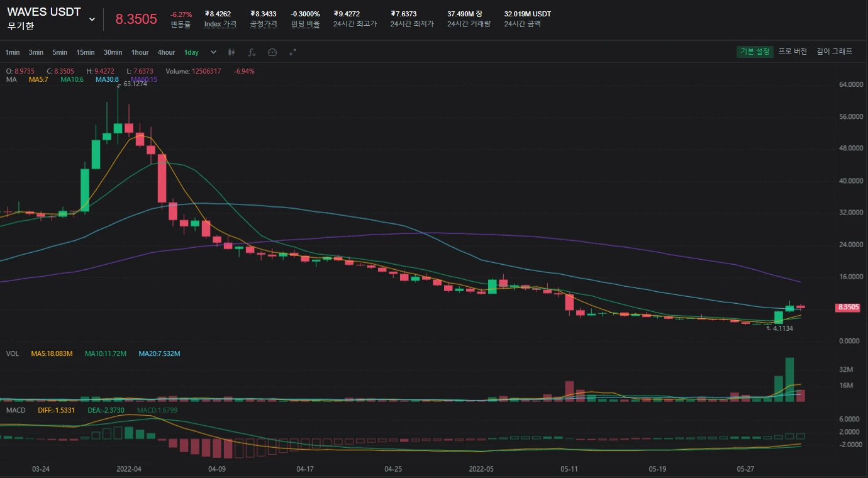Select the 15min interval
This screenshot has height=478, width=868.
[86, 52]
